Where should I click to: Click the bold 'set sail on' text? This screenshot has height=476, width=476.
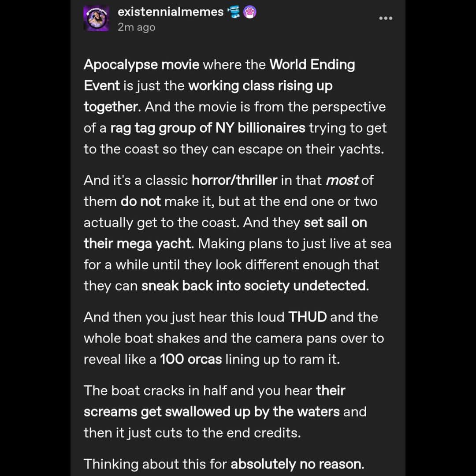pos(335,223)
